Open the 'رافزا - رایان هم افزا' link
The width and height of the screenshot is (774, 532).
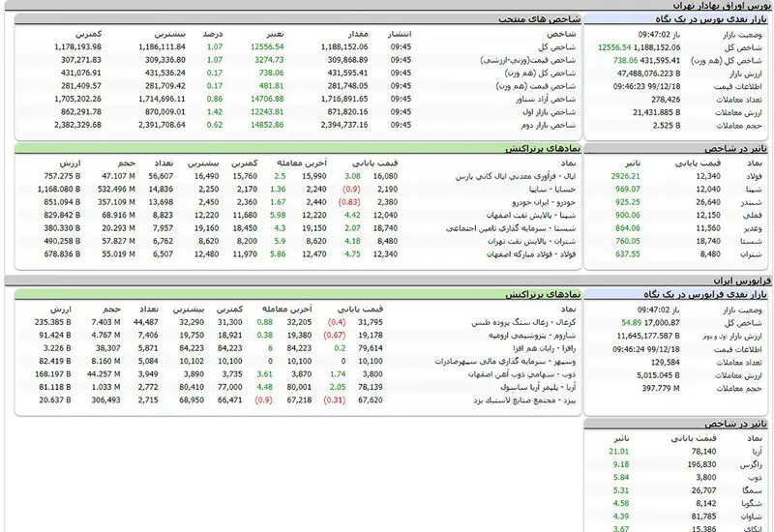[x=545, y=348]
